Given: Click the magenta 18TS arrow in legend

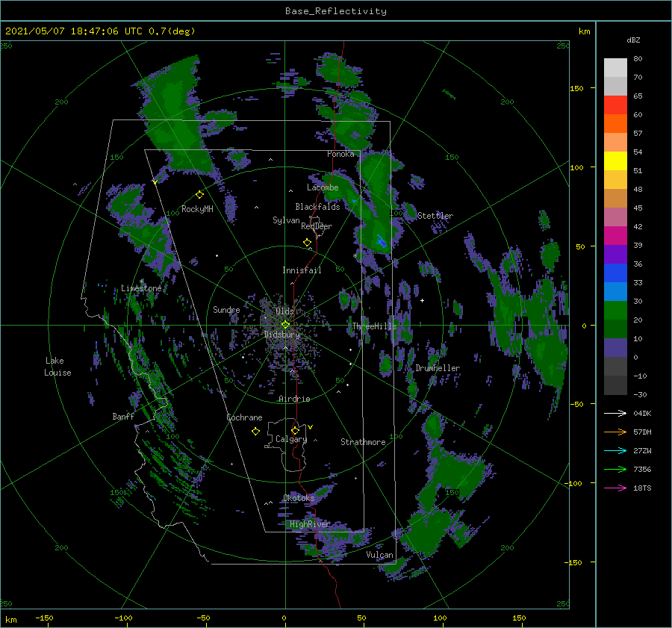Looking at the screenshot, I should pyautogui.click(x=615, y=488).
